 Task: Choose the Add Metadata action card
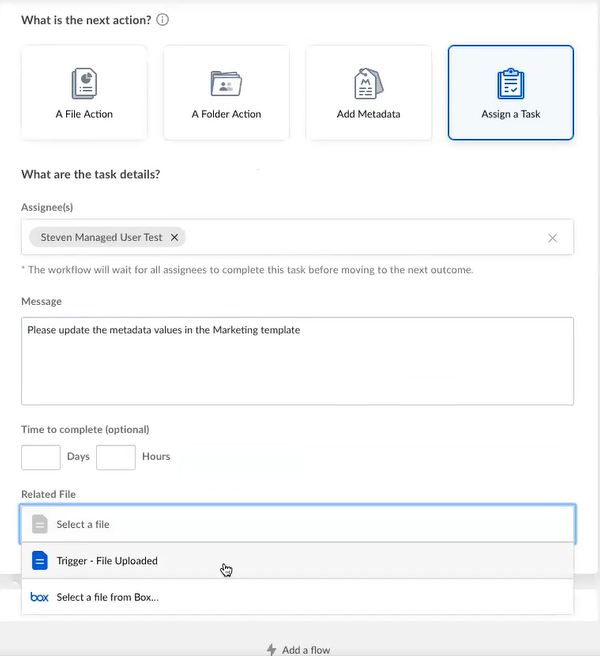pos(369,92)
